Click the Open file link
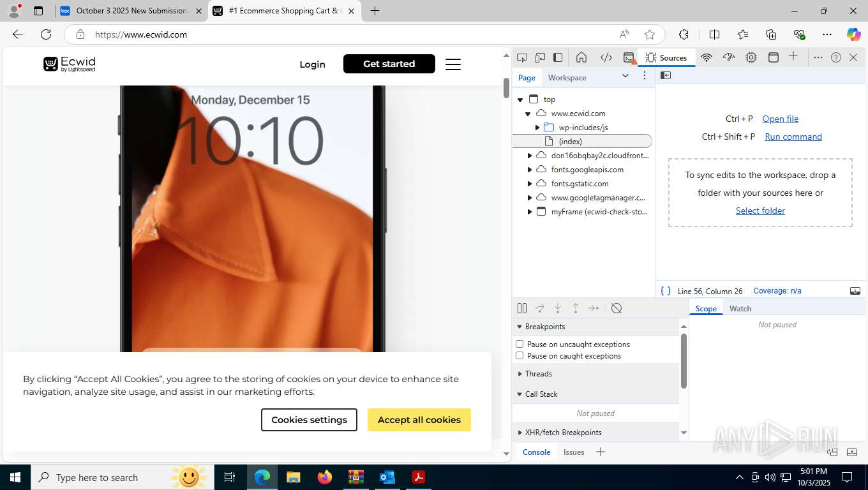The width and height of the screenshot is (868, 490). pyautogui.click(x=780, y=119)
